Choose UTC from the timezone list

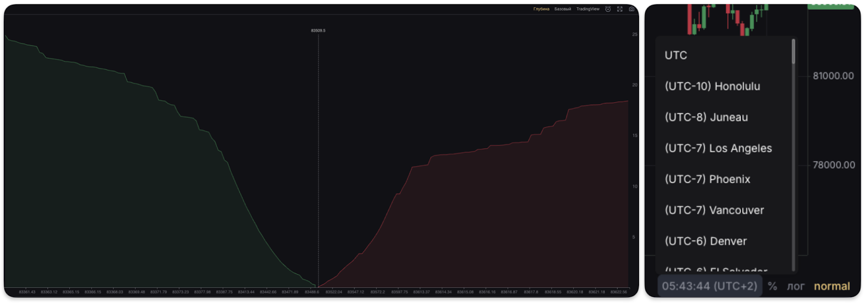(676, 55)
